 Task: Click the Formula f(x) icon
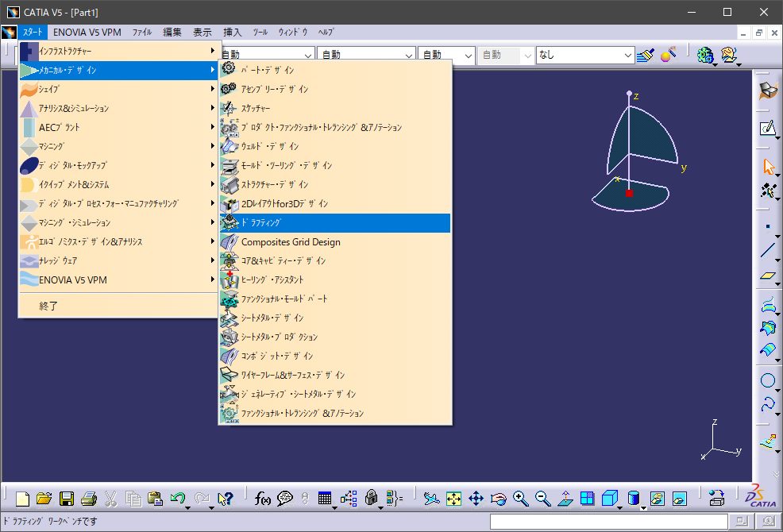[x=263, y=499]
